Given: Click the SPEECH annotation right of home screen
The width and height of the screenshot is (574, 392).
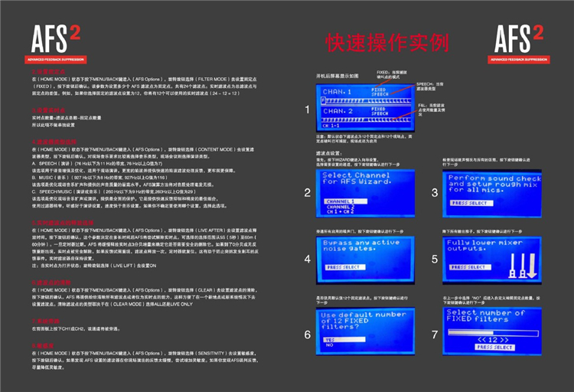Looking at the screenshot, I should 430,87.
